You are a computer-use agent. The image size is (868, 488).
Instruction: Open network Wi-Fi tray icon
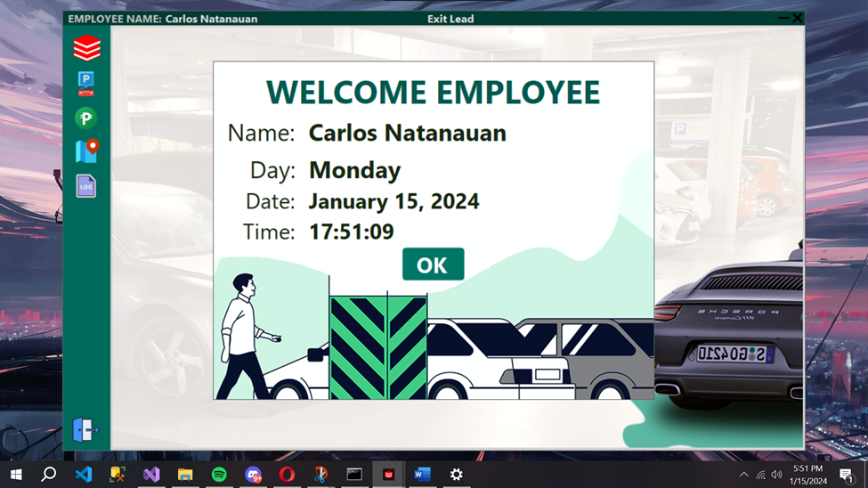pyautogui.click(x=761, y=475)
